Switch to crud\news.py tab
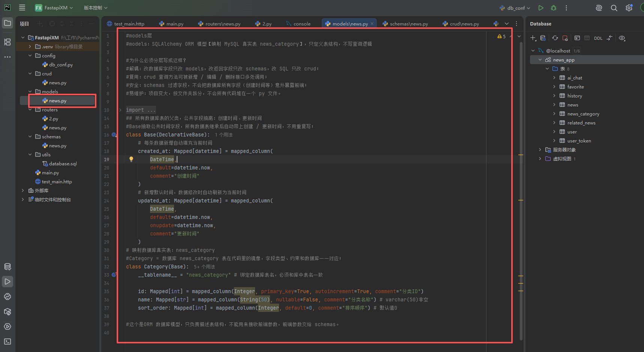This screenshot has width=644, height=352. (x=461, y=24)
